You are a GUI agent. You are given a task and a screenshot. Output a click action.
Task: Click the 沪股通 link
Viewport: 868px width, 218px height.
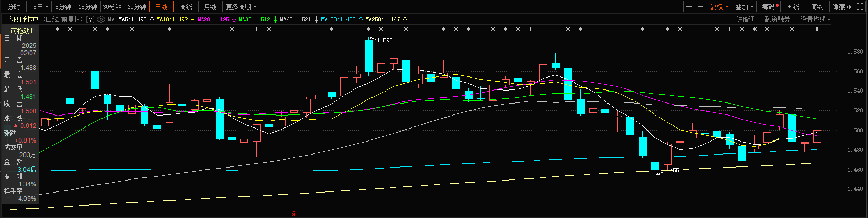pos(746,19)
